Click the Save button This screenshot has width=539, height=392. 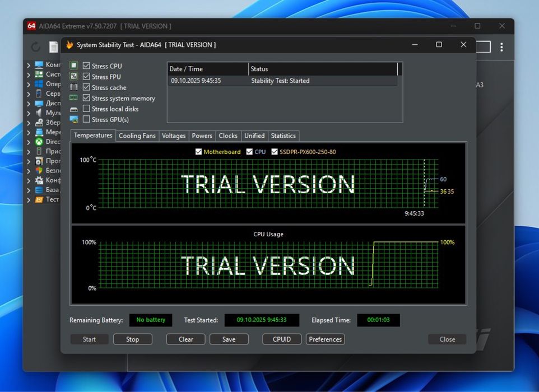click(x=229, y=339)
